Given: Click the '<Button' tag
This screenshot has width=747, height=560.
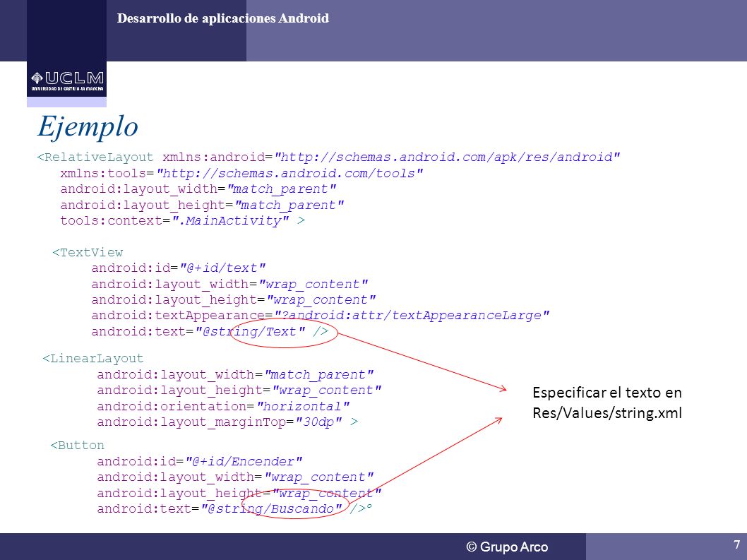Looking at the screenshot, I should click(77, 446).
